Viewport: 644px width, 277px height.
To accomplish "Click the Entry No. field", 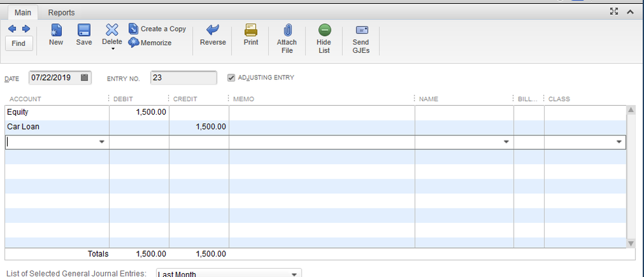I will pyautogui.click(x=184, y=77).
